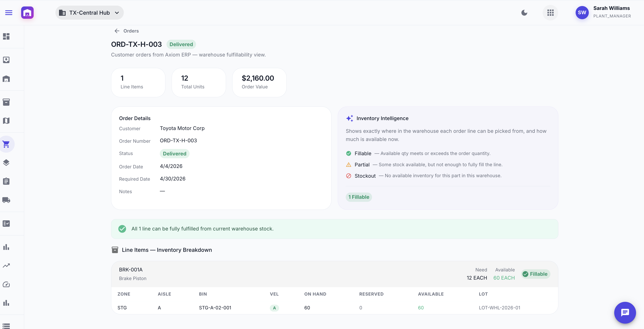Open the trend line sidebar icon
644x329 pixels.
6,265
